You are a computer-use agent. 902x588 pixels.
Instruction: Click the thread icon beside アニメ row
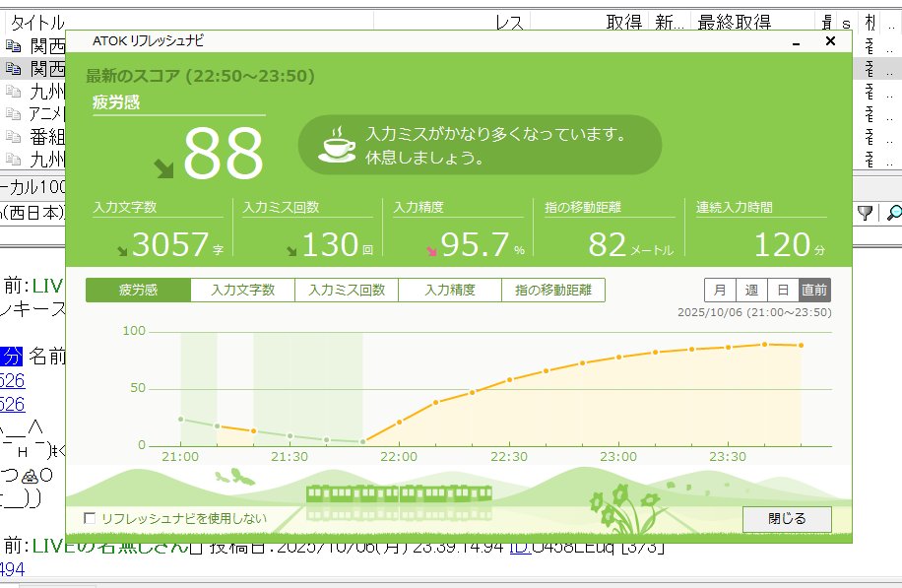coord(13,113)
